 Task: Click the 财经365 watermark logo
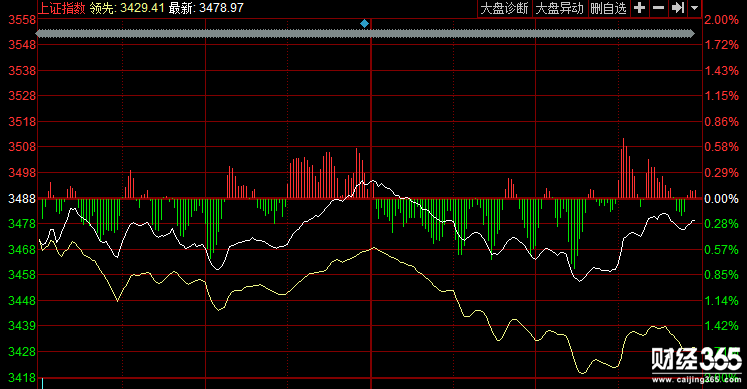click(697, 359)
